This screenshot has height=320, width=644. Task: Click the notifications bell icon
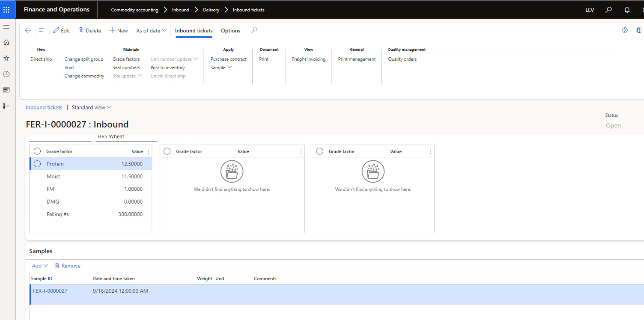tap(627, 10)
